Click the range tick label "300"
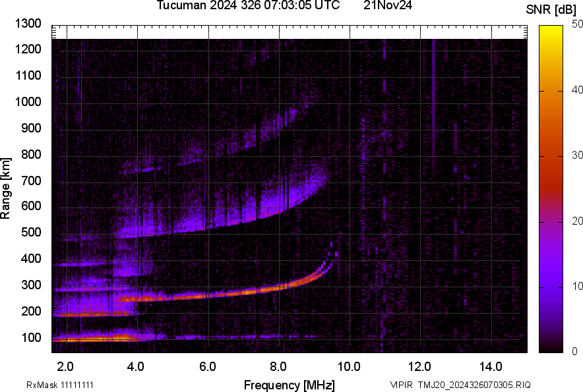The image size is (583, 392). 31,285
